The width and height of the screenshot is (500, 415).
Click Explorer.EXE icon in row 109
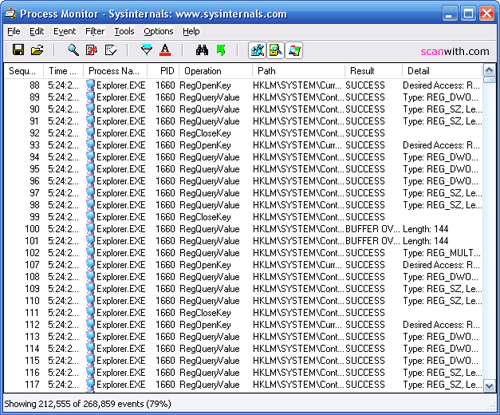pos(90,289)
